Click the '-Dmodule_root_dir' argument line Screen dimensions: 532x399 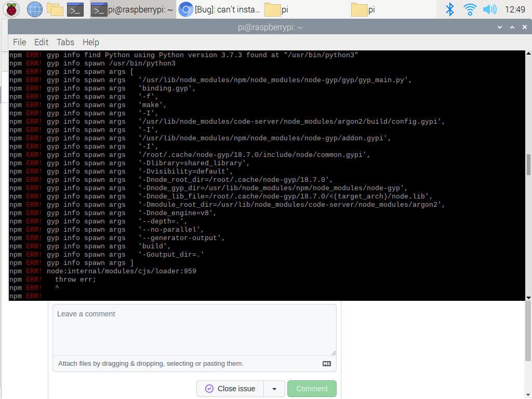292,205
